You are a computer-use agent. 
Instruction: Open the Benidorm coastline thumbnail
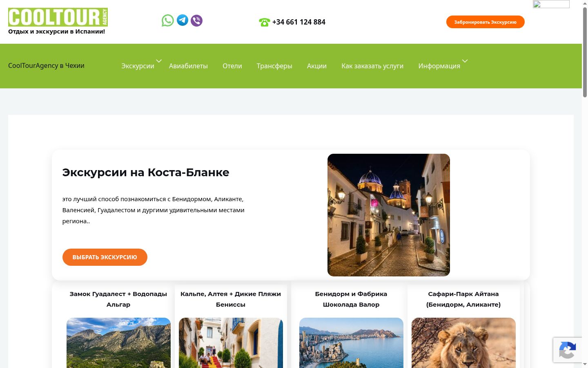click(x=351, y=343)
